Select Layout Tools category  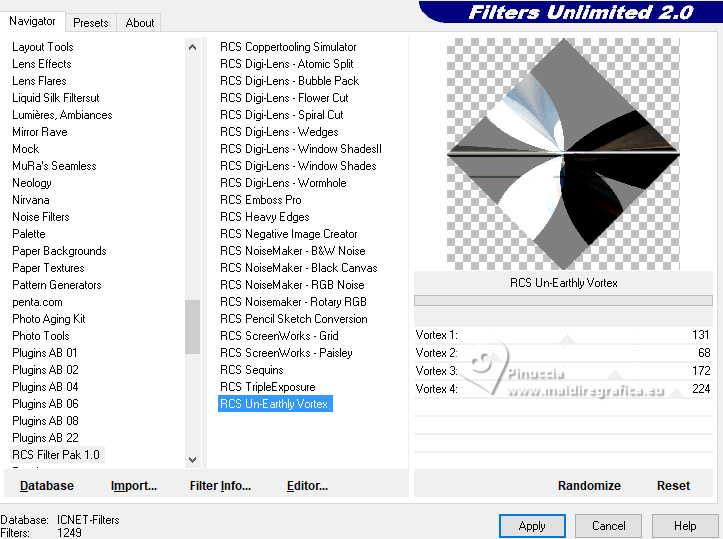coord(42,47)
